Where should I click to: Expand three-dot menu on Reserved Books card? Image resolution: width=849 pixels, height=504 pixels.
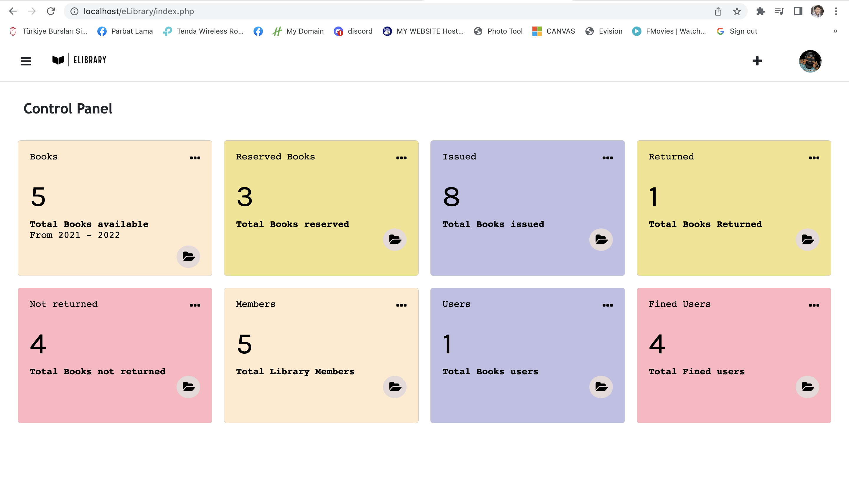pyautogui.click(x=402, y=158)
